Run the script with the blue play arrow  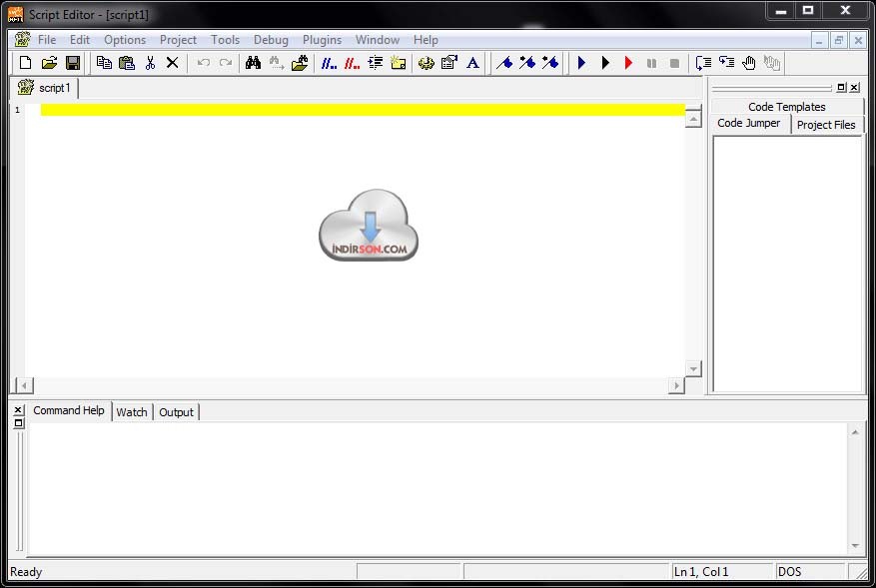[x=581, y=63]
